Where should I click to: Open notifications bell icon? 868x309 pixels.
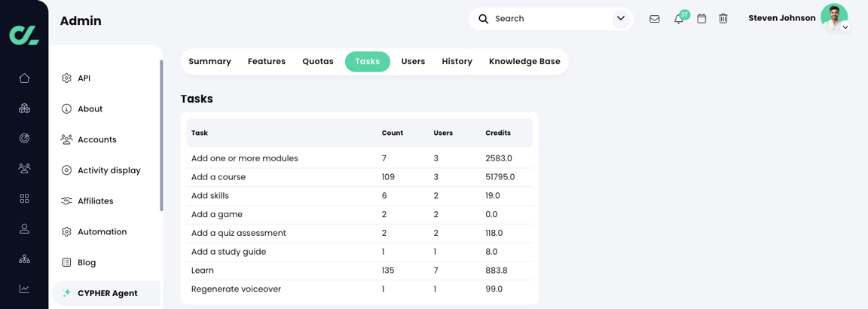click(x=679, y=19)
